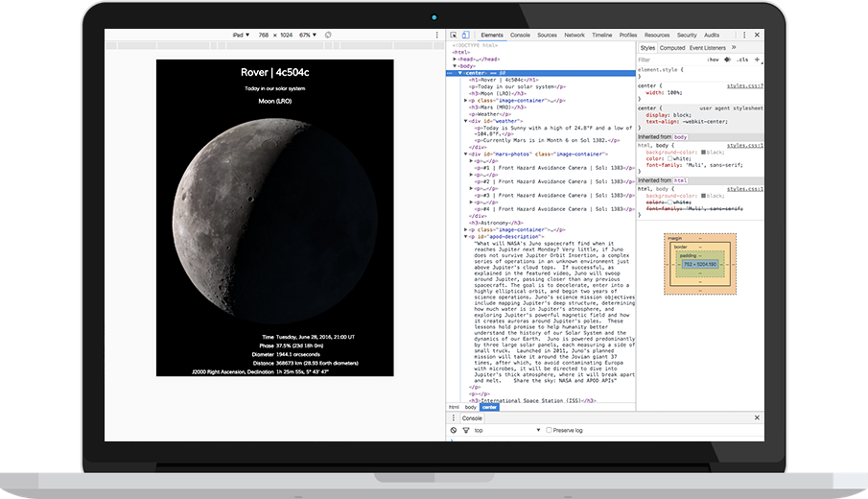Image resolution: width=868 pixels, height=499 pixels.
Task: Close the DevTools panel
Action: (x=758, y=35)
